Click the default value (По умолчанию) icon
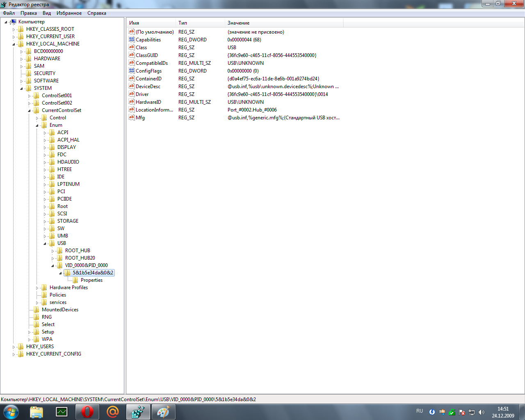 [132, 32]
